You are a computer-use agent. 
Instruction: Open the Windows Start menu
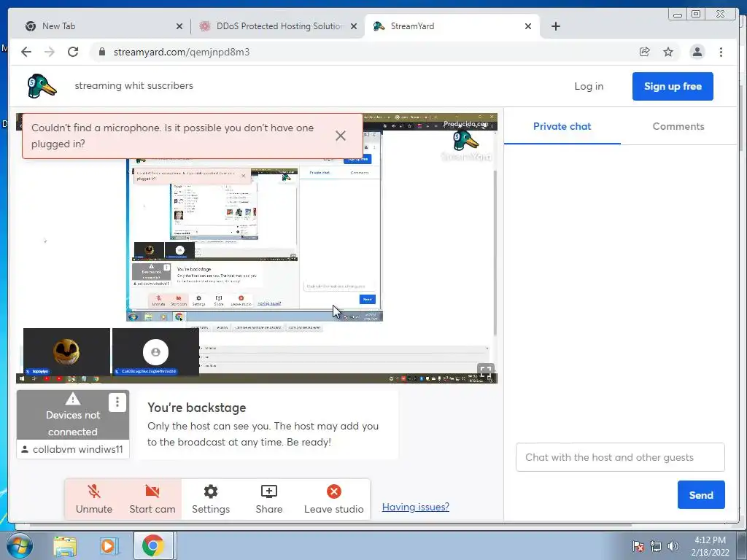point(18,545)
